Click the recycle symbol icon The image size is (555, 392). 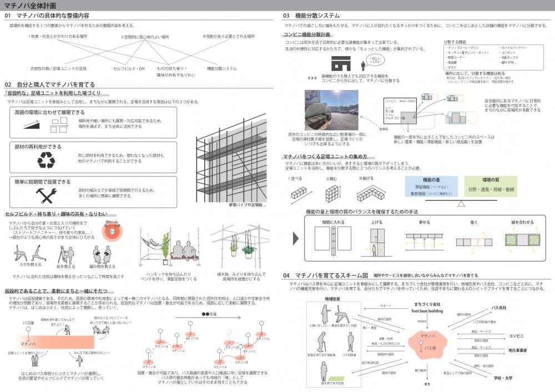click(x=47, y=160)
